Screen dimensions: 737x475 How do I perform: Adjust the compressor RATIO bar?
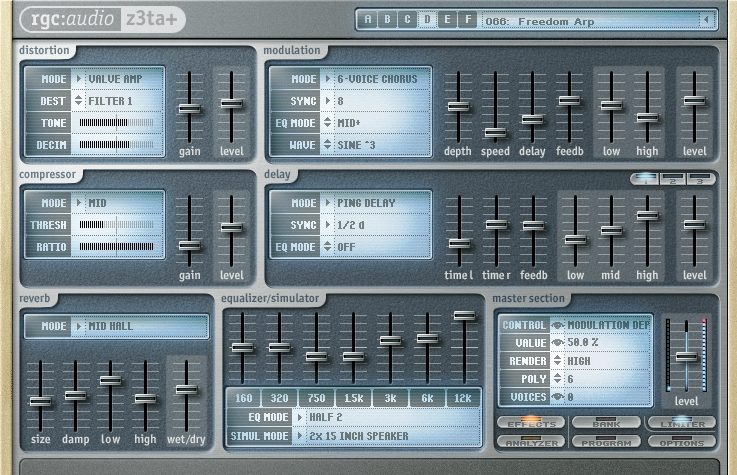click(116, 247)
